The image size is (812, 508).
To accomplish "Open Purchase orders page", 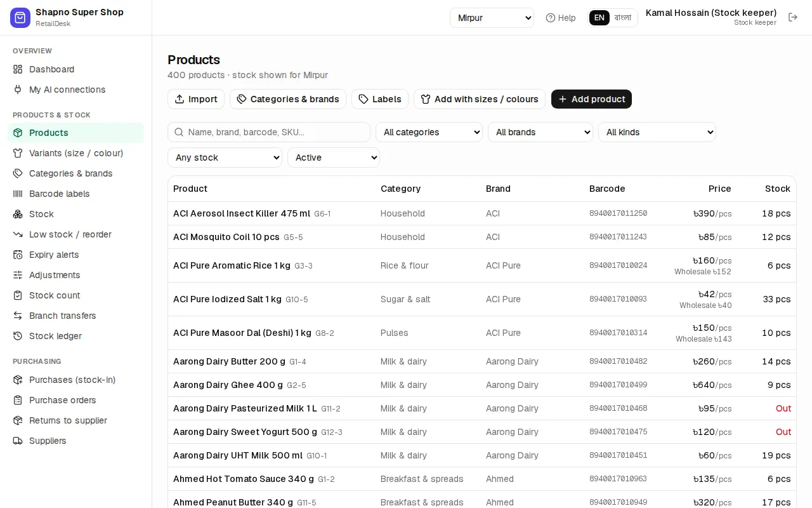I will [x=75, y=400].
